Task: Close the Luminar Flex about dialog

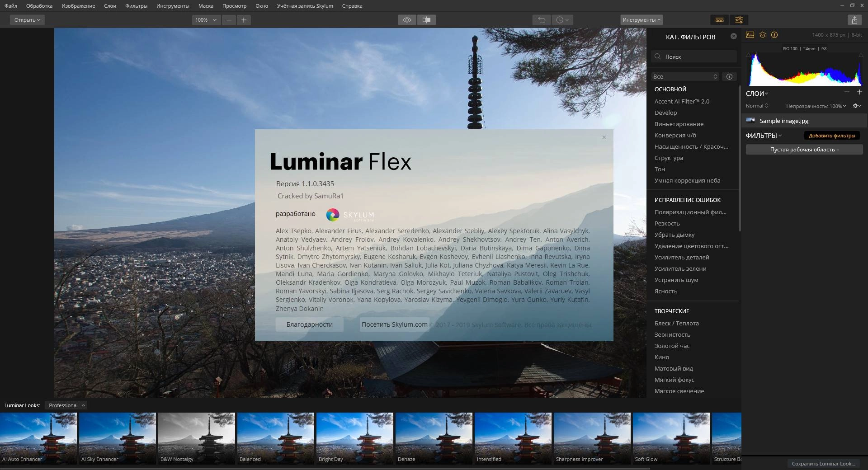Action: (x=604, y=137)
